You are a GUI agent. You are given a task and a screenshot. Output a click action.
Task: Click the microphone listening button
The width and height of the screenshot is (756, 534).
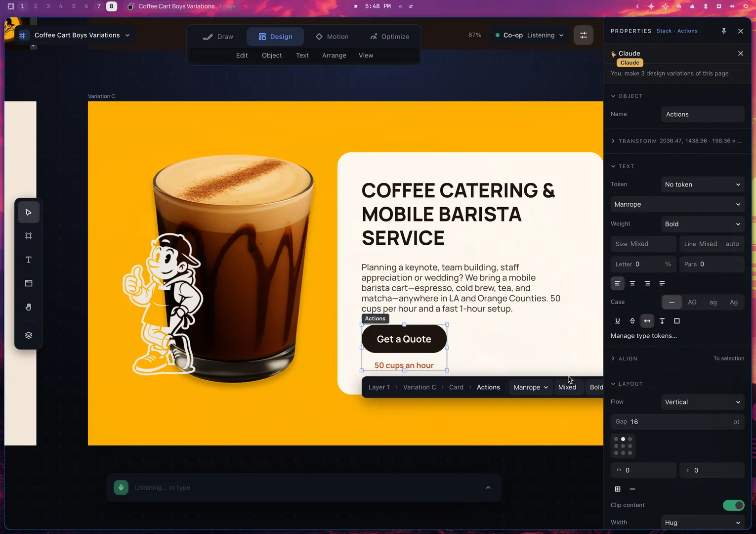tap(121, 488)
